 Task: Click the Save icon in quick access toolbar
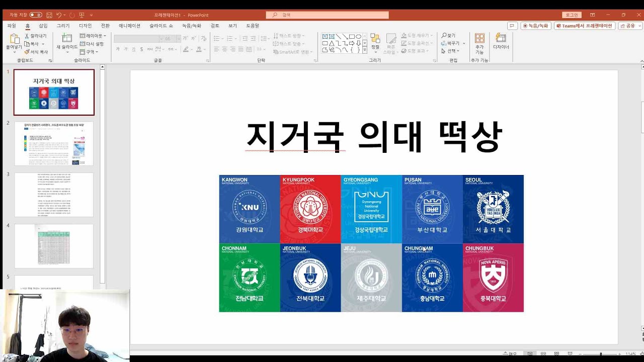click(49, 15)
